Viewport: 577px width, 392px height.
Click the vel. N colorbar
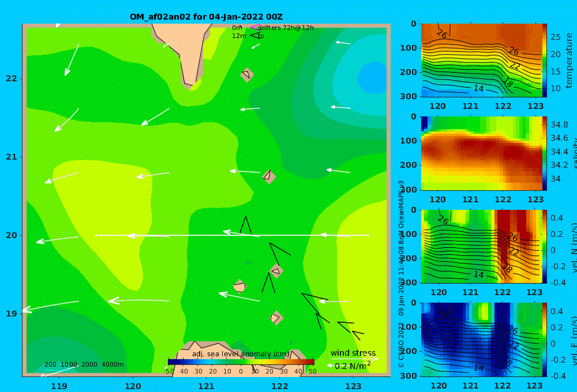coord(545,246)
